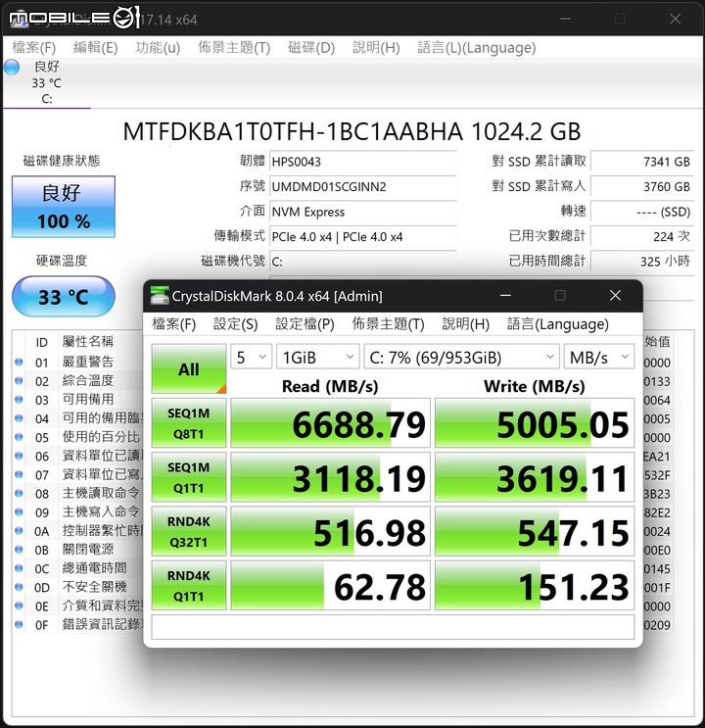The width and height of the screenshot is (705, 728).
Task: Click the RND4K Q1T1 read bar 62.78
Action: [x=330, y=586]
